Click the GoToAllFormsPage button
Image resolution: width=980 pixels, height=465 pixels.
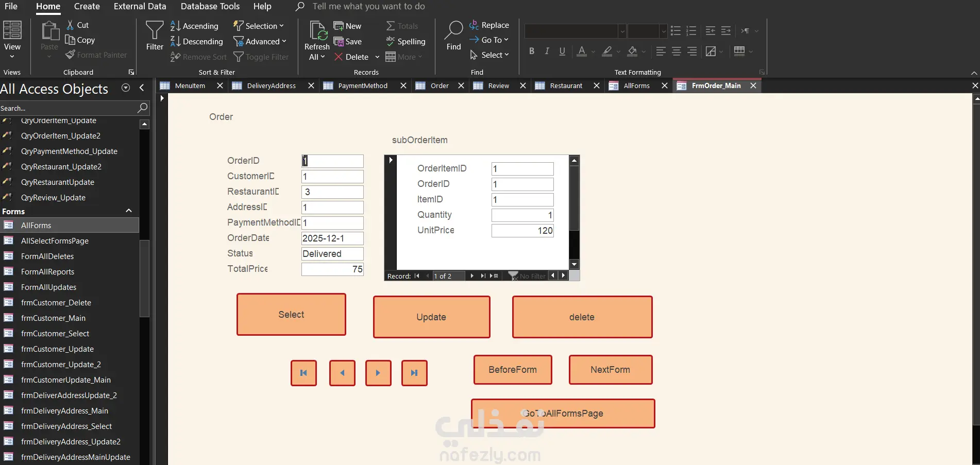(x=563, y=414)
